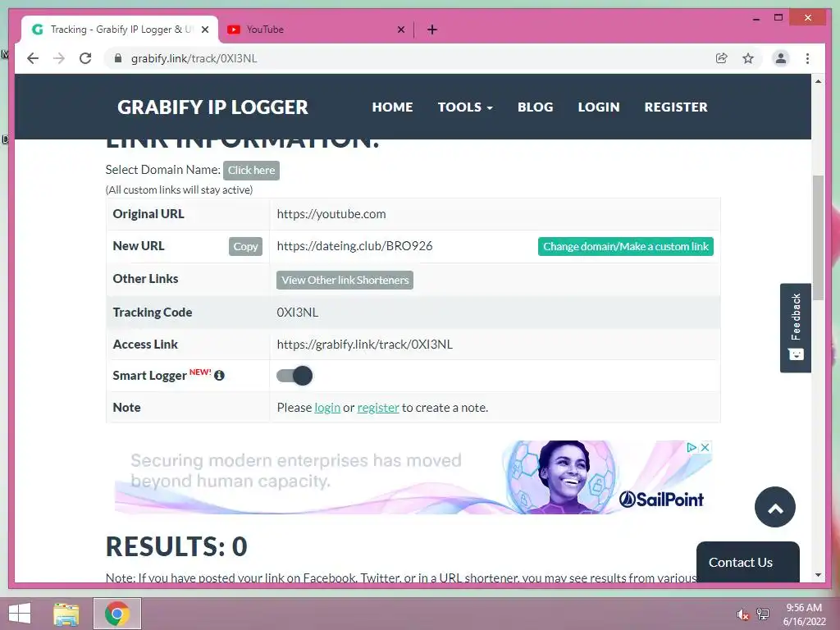Image resolution: width=840 pixels, height=630 pixels.
Task: Click the Chrome icon in the taskbar
Action: [117, 614]
